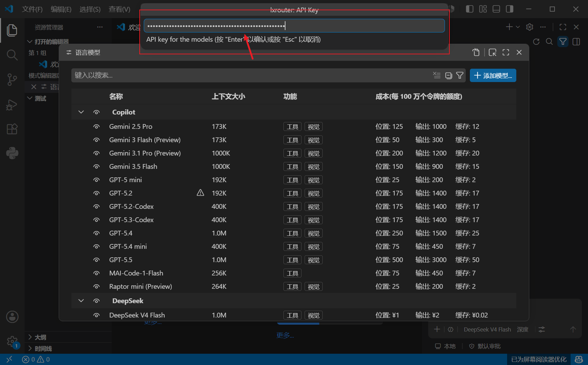Click the highlighted filter icon in the right toolbar
The height and width of the screenshot is (365, 588).
point(563,42)
